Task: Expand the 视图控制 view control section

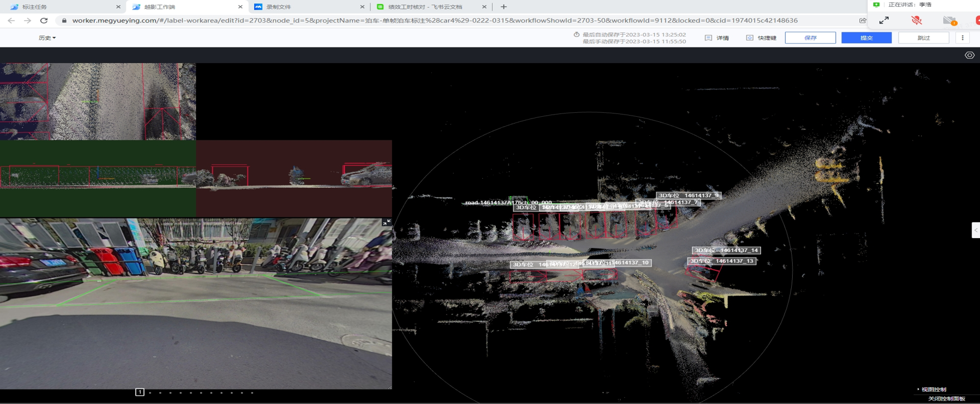Action: click(933, 389)
